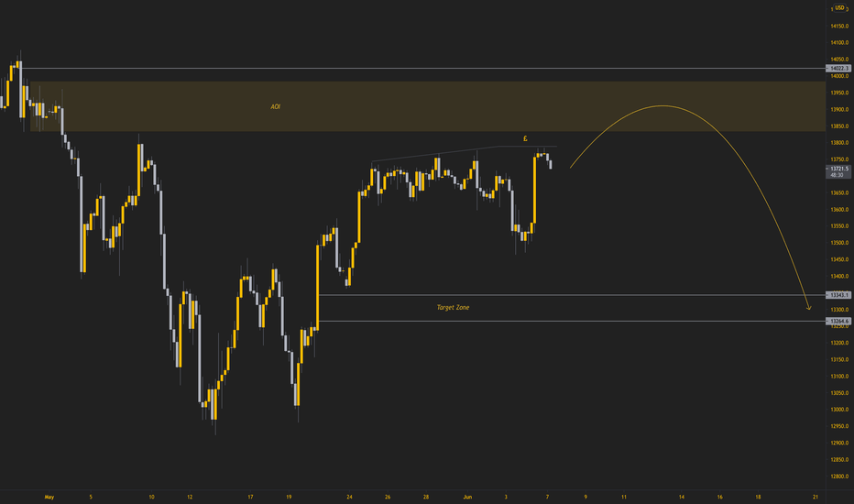
Task: Click the 13000.0 price scale value
Action: coord(839,410)
